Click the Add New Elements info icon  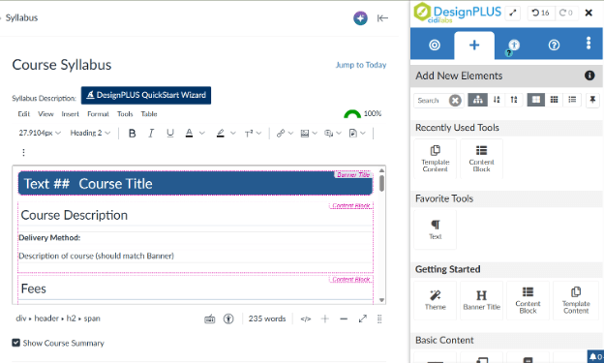click(589, 76)
